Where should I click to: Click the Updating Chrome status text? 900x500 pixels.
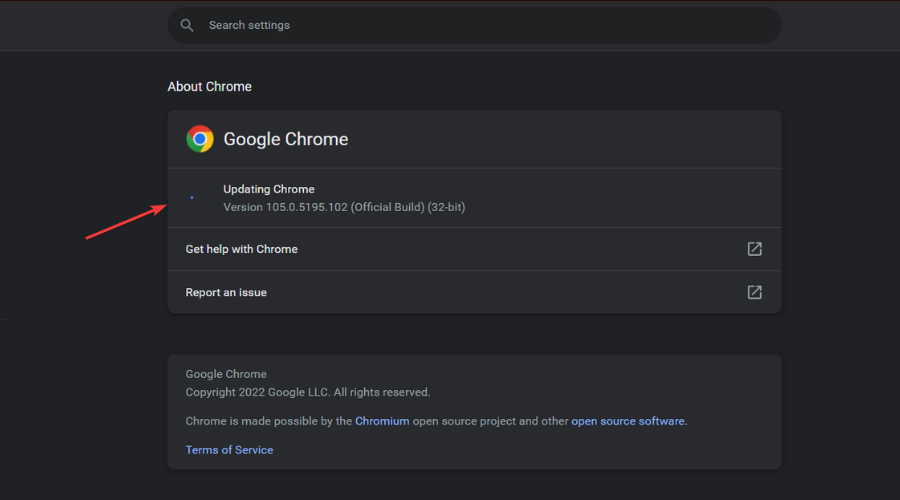tap(269, 189)
